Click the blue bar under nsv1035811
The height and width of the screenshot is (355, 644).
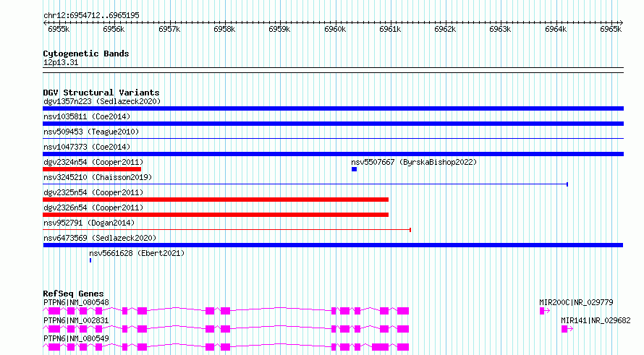(333, 124)
